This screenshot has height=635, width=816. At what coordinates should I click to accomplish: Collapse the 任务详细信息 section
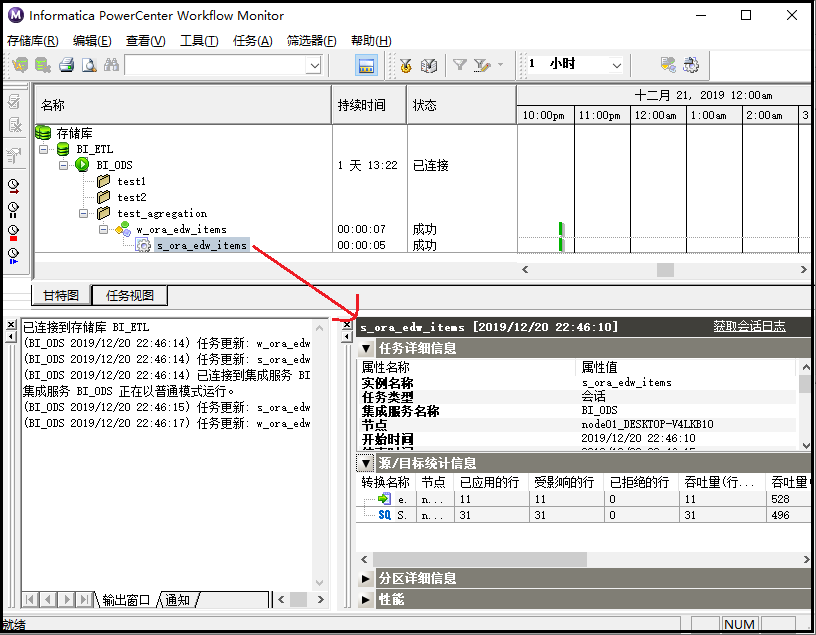point(366,348)
